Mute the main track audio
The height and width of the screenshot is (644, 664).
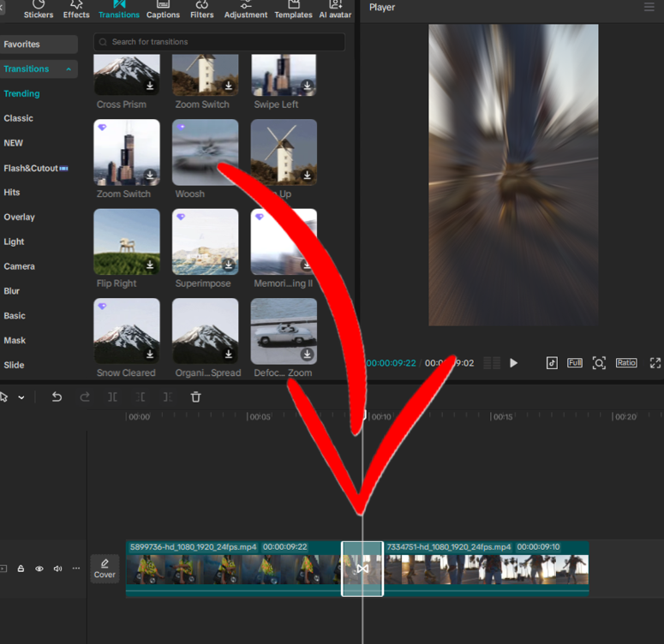(57, 569)
